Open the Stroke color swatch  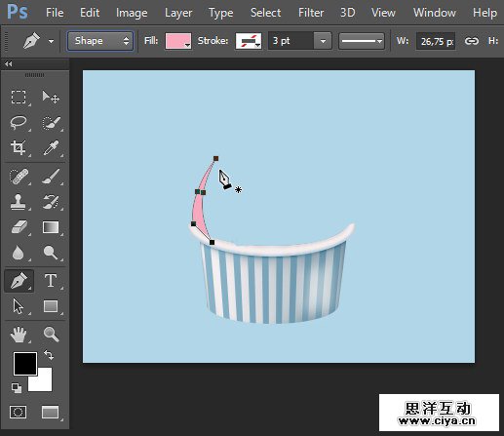[249, 41]
